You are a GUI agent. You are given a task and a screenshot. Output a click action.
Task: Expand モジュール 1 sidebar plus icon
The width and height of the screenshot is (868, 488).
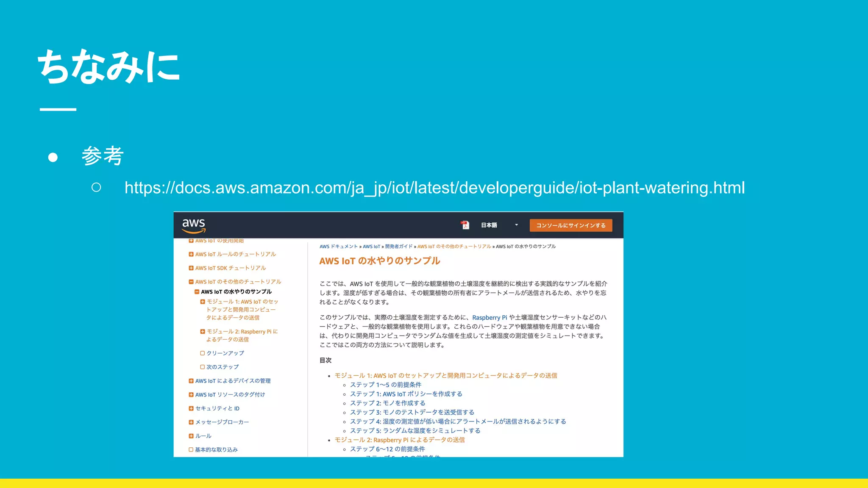(x=203, y=302)
